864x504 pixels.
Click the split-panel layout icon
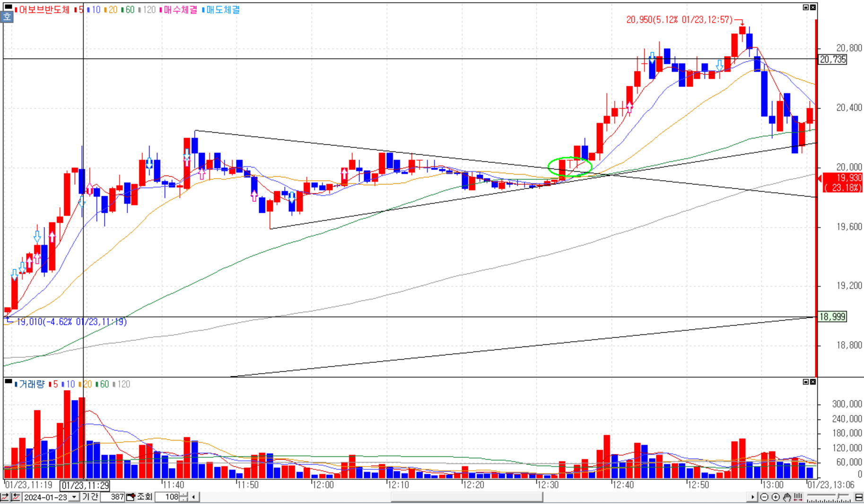[859, 497]
